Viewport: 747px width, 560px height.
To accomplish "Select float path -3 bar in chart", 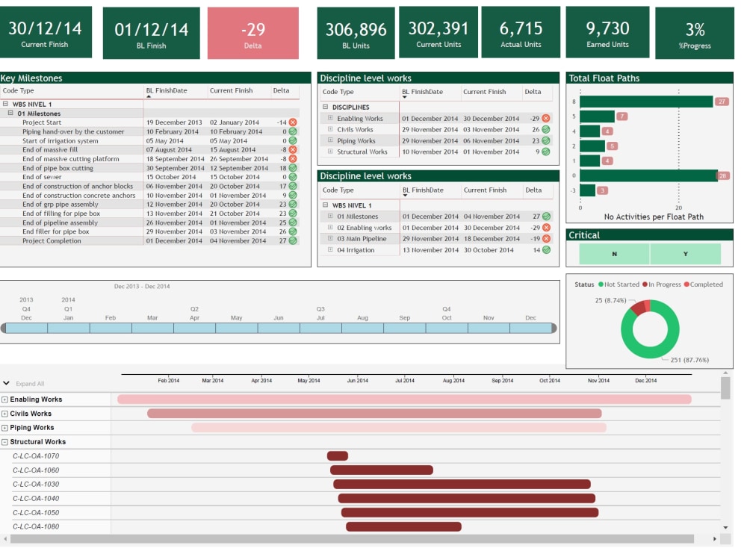I will [x=587, y=190].
